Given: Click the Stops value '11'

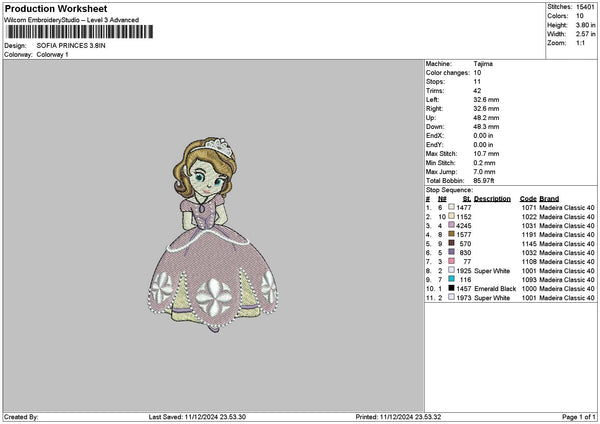Looking at the screenshot, I should click(x=477, y=82).
